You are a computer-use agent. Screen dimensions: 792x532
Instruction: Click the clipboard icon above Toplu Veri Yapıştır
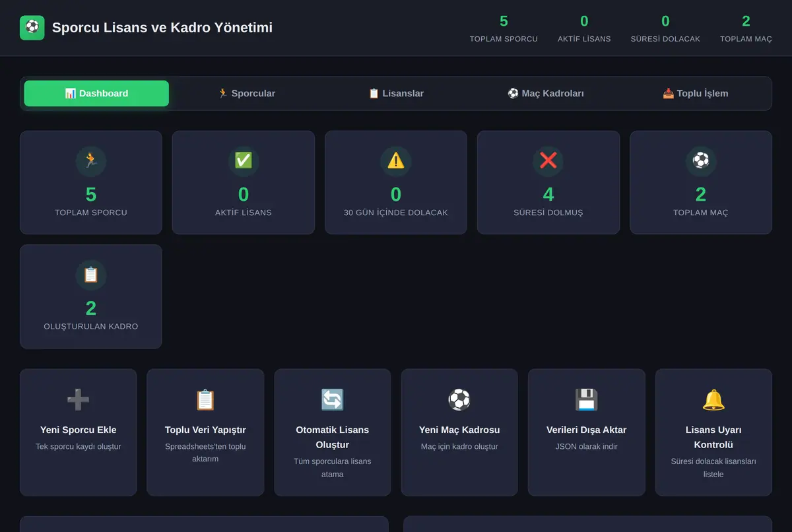pyautogui.click(x=205, y=400)
